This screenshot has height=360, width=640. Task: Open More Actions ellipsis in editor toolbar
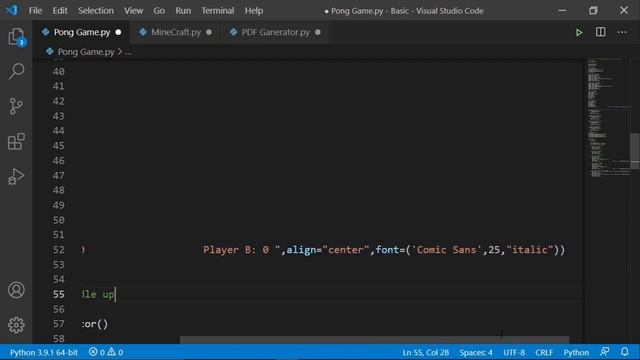point(622,32)
